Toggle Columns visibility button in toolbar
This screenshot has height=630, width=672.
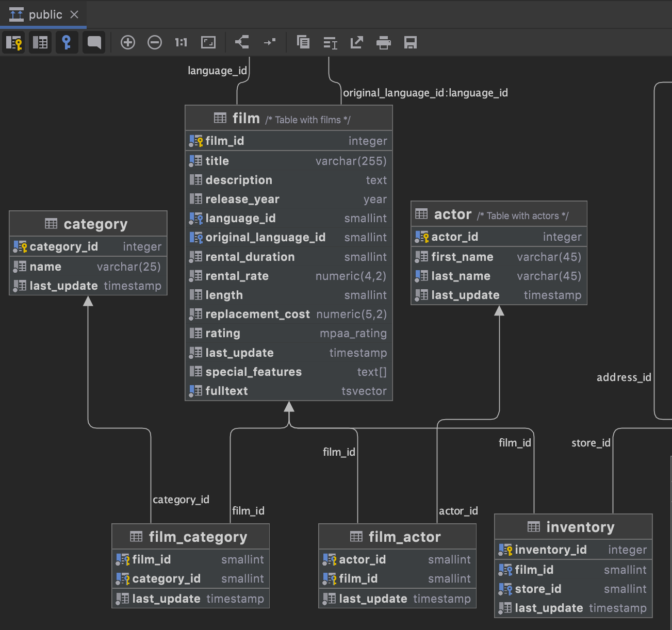click(x=40, y=42)
